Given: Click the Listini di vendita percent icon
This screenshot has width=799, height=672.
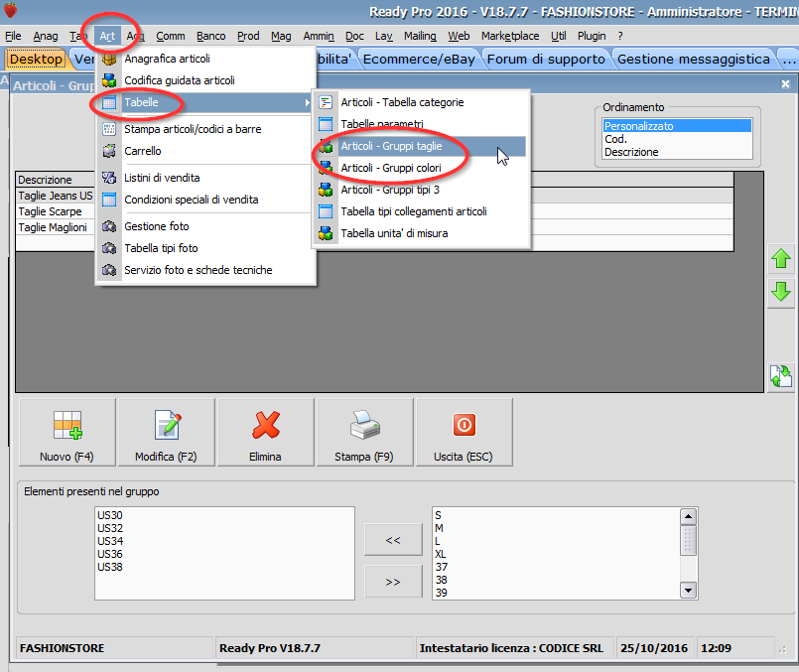Looking at the screenshot, I should [109, 178].
